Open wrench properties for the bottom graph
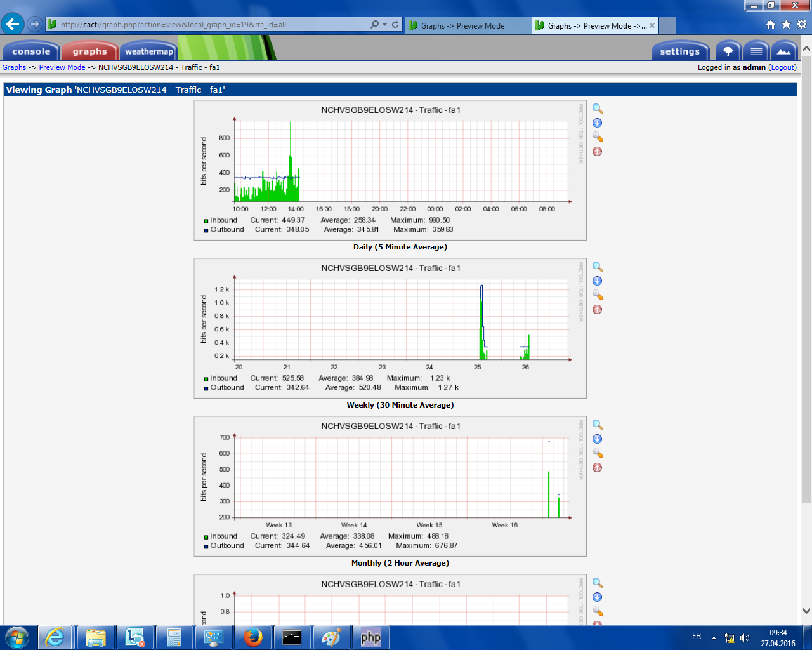Viewport: 812px width, 650px height. (x=598, y=611)
